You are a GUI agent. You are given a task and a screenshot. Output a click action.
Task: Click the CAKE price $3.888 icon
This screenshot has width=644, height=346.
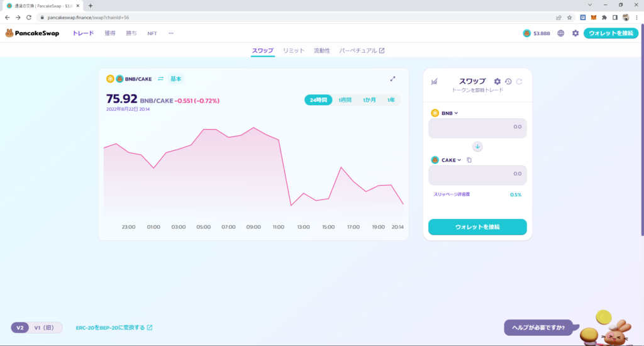[x=526, y=33]
